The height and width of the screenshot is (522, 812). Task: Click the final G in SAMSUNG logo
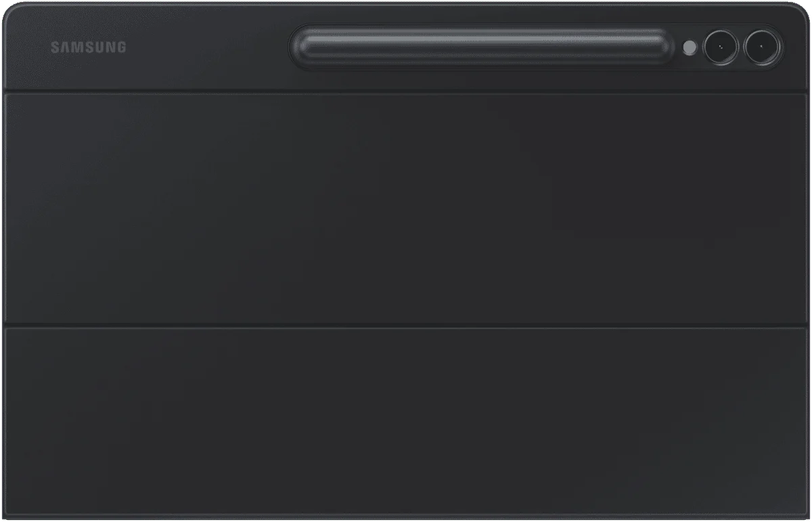pos(121,47)
